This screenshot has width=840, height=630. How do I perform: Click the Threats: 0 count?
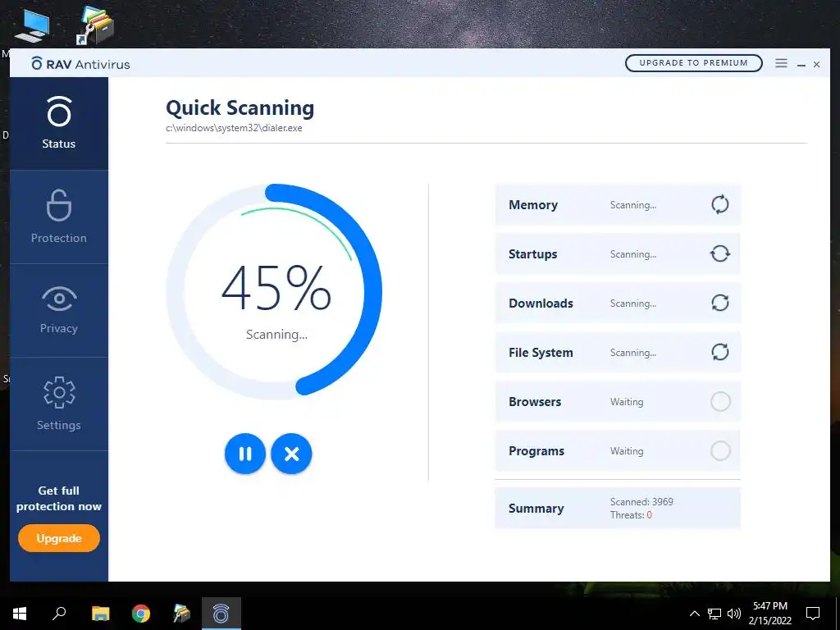[631, 515]
